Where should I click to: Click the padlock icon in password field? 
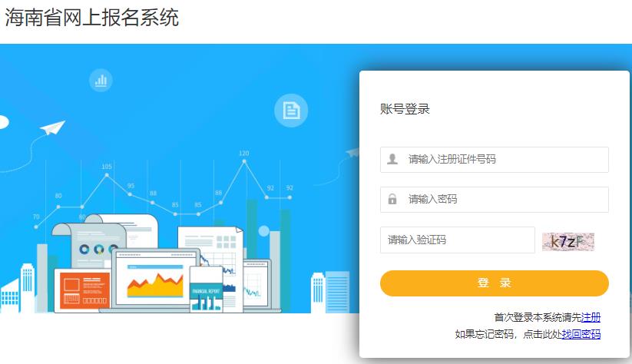click(x=392, y=199)
